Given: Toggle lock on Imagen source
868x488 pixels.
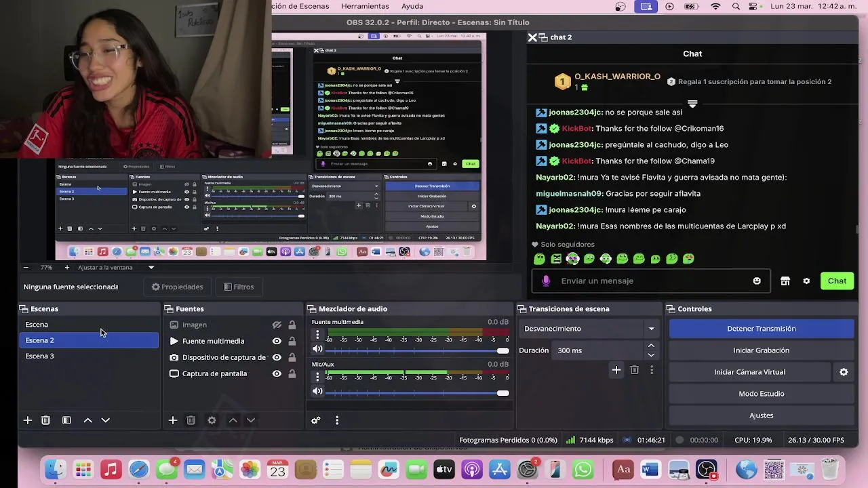Looking at the screenshot, I should (x=292, y=325).
